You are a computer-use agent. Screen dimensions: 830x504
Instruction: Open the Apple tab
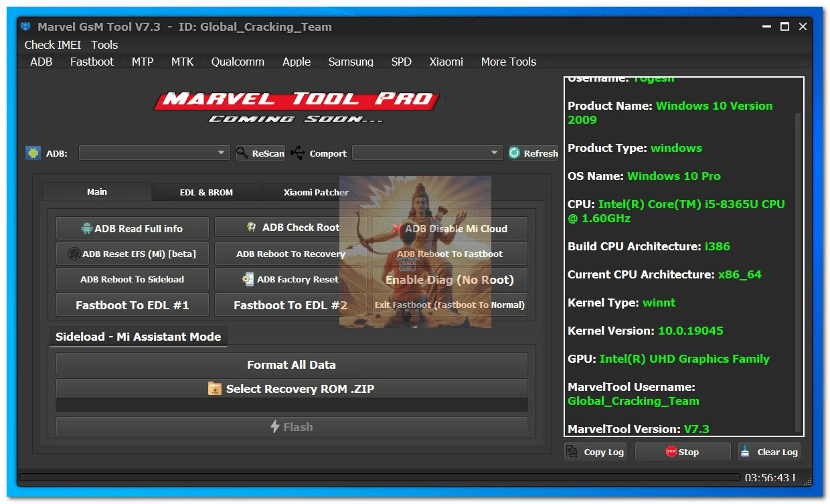tap(297, 62)
